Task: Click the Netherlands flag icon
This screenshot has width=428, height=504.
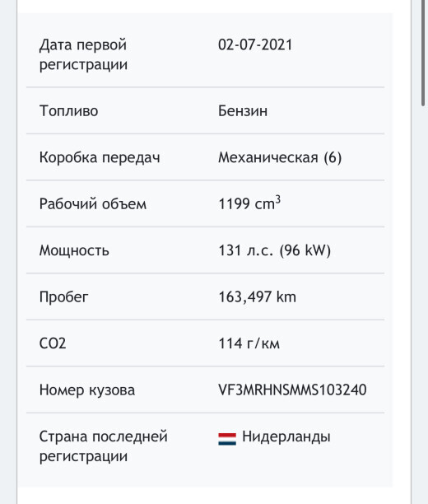Action: pos(227,439)
